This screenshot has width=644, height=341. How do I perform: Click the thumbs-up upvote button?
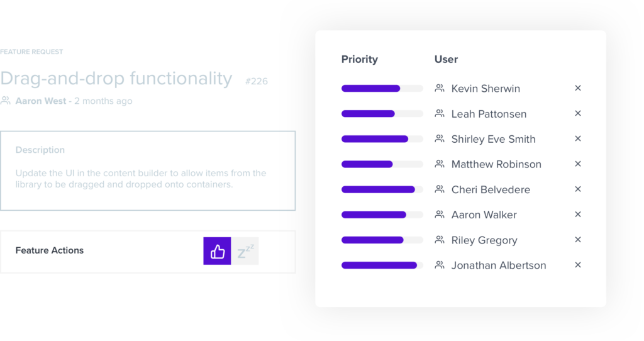[x=217, y=251]
